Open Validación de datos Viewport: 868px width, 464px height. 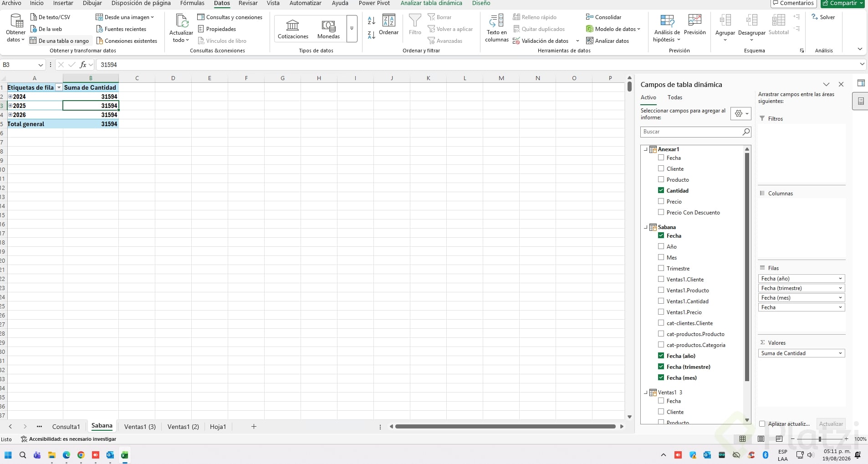coord(541,41)
